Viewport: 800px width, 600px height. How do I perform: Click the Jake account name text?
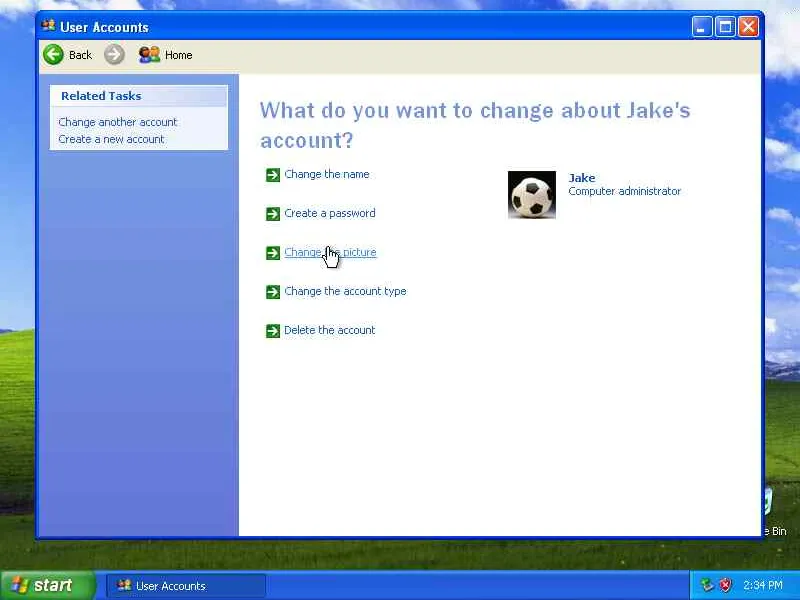[x=582, y=178]
